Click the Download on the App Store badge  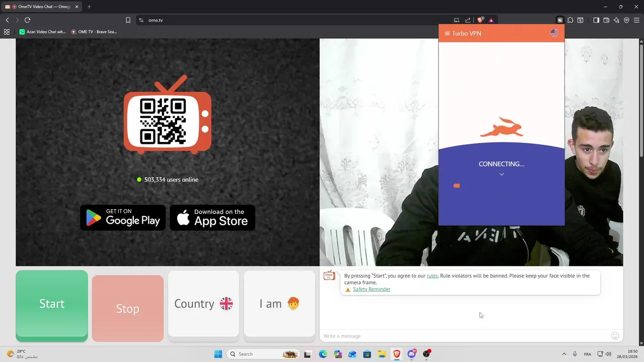click(x=212, y=218)
